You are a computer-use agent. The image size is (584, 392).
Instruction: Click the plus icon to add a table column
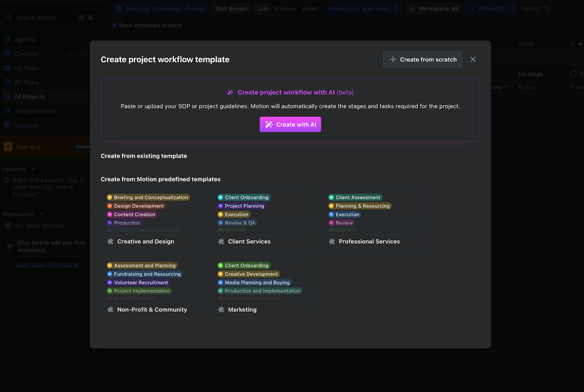[x=580, y=44]
